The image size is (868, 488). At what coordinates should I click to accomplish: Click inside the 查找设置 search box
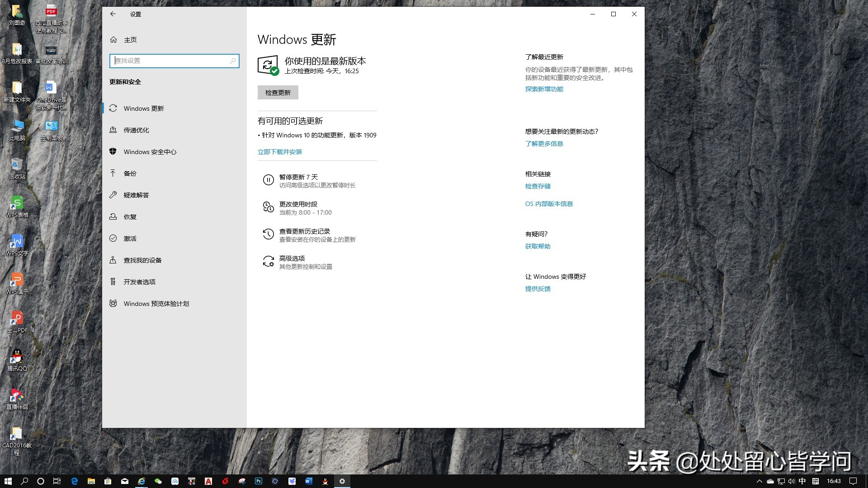click(175, 61)
